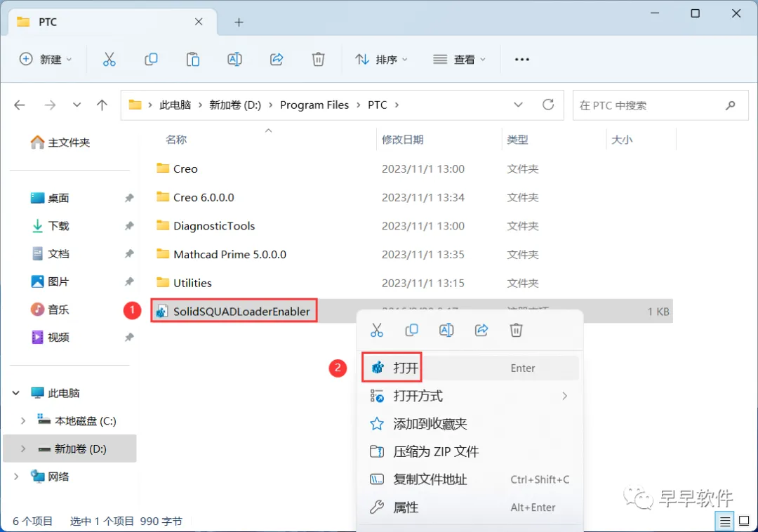
Task: Expand the 网络 tree node
Action: tap(16, 477)
